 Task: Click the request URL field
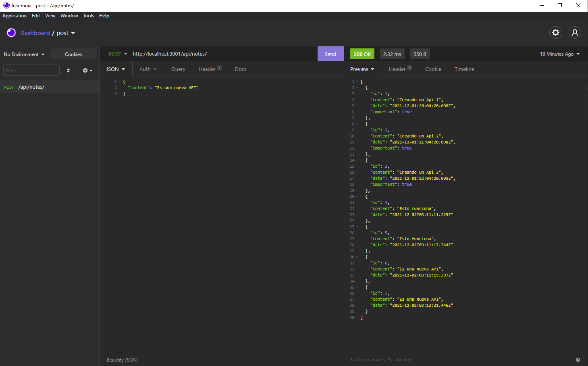[224, 54]
